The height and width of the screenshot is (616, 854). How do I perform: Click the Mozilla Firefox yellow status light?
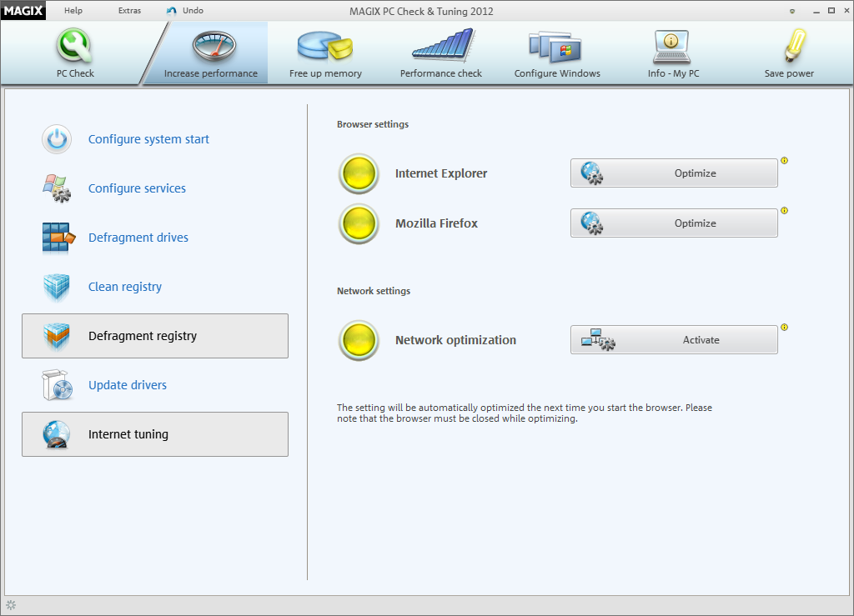tap(359, 223)
